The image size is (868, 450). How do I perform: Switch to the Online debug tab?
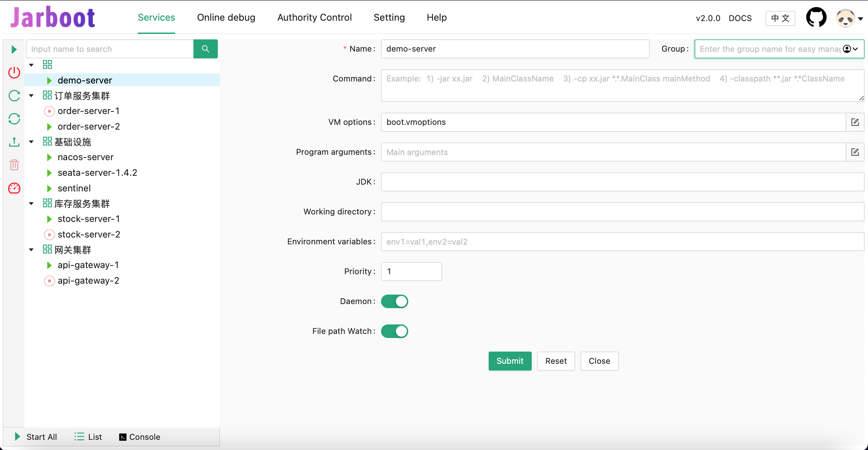pos(226,17)
